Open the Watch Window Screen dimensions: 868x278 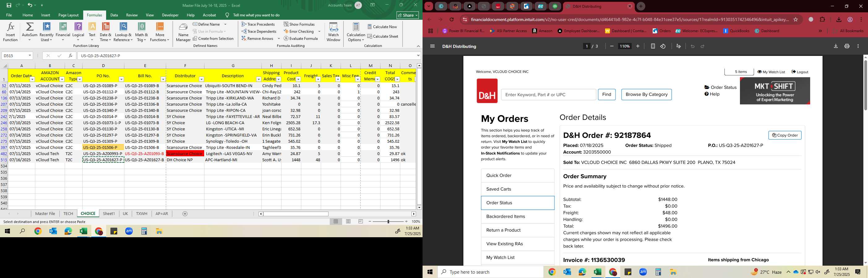[333, 32]
